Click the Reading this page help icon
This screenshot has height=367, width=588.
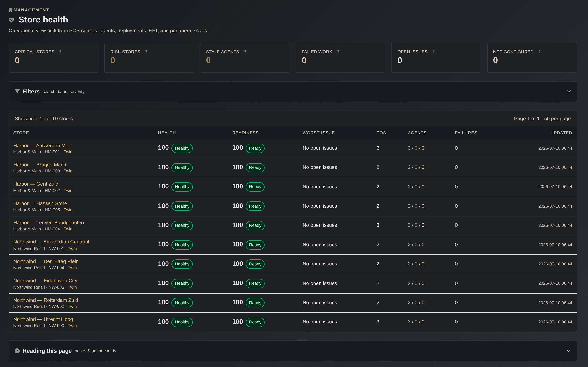click(17, 351)
